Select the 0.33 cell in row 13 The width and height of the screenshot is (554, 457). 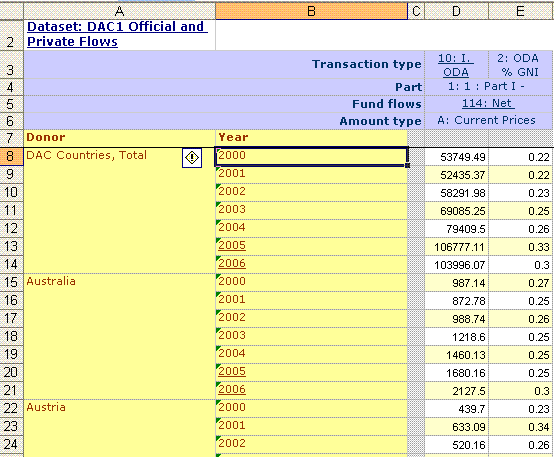(x=520, y=247)
